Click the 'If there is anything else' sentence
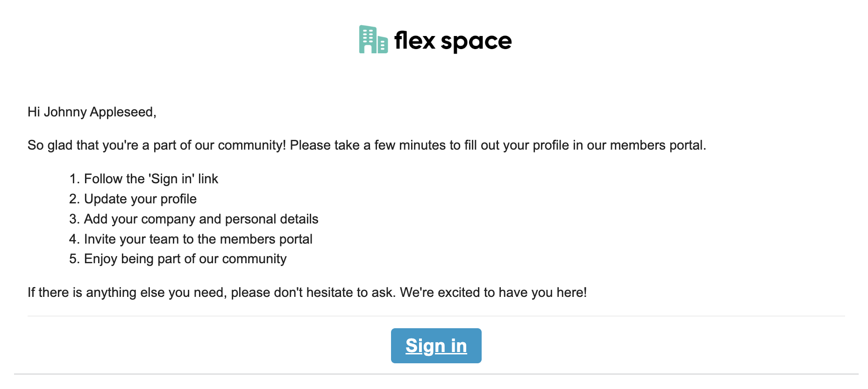Image resolution: width=868 pixels, height=389 pixels. coord(307,293)
